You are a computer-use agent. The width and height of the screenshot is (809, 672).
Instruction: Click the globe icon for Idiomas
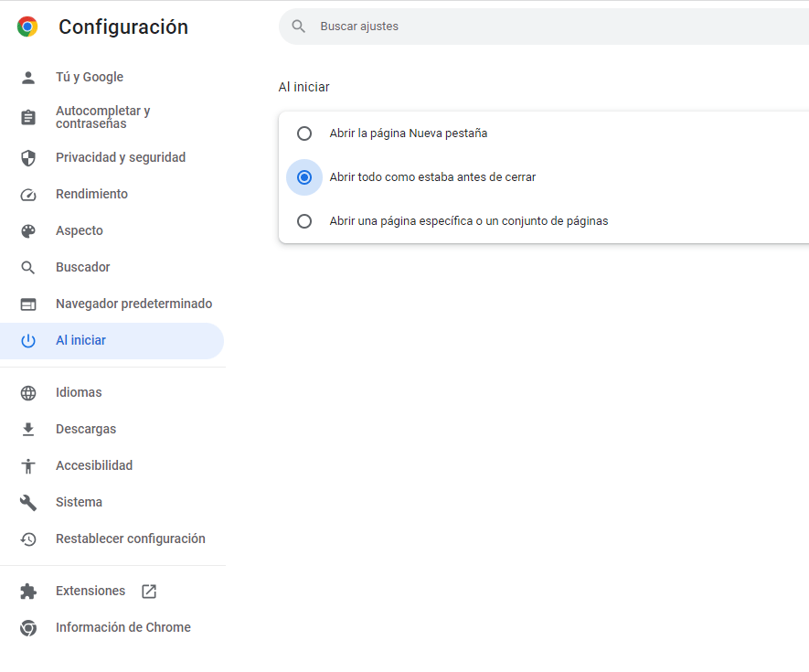[x=28, y=393]
